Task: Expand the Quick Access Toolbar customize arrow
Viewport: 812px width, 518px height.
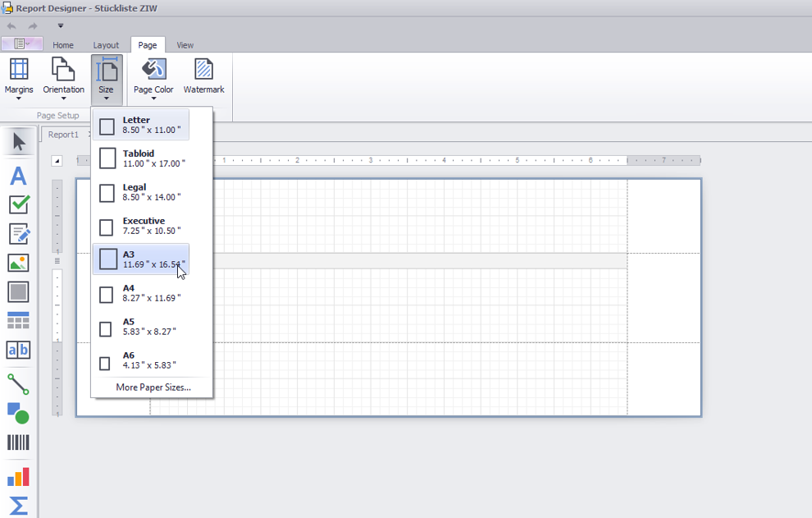Action: [61, 26]
